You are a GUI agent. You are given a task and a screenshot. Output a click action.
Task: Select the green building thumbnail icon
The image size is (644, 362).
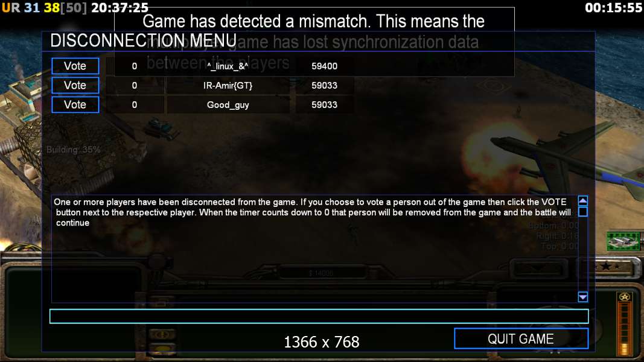click(623, 241)
